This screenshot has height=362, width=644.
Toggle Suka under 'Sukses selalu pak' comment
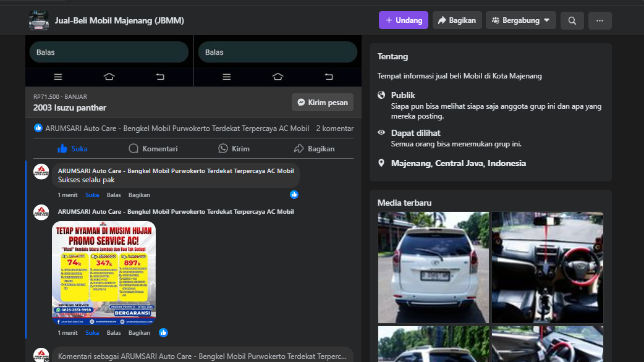coord(92,195)
